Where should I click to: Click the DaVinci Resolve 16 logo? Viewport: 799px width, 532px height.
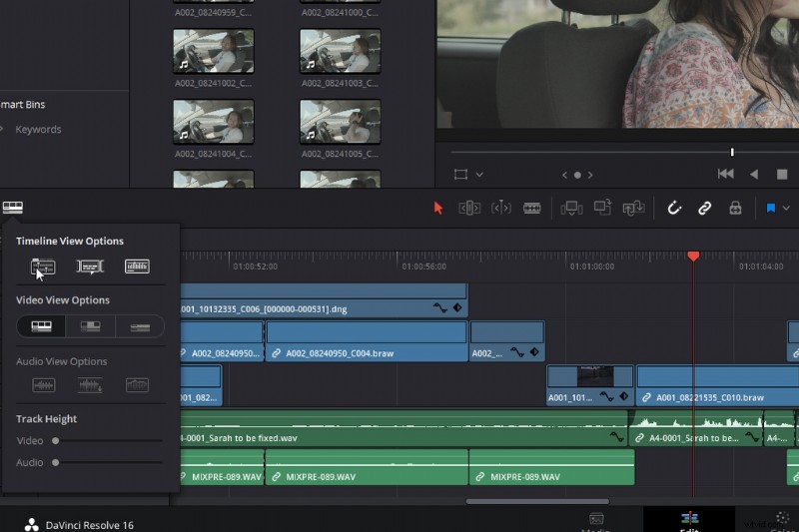pos(32,525)
